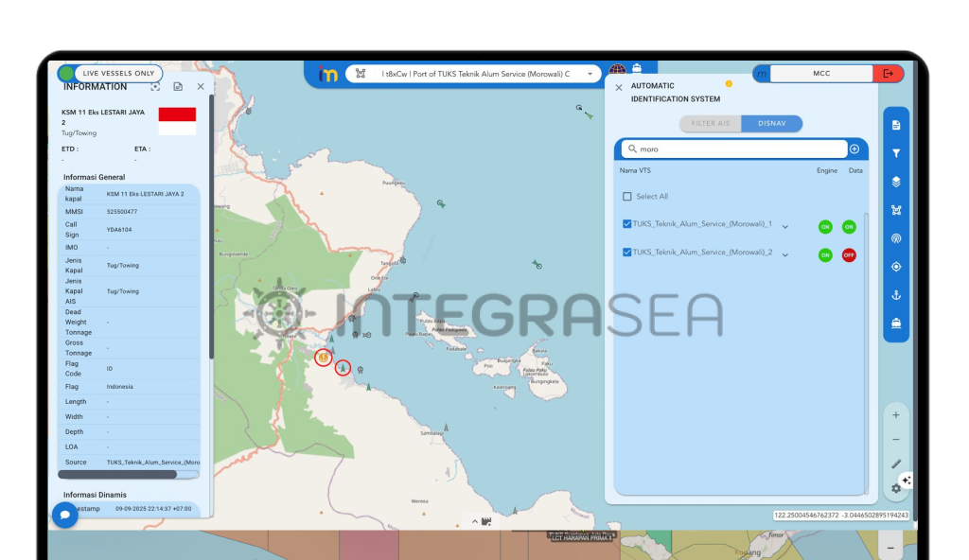969x560 pixels.
Task: Open the clapperboard icon at map bottom
Action: pos(486,521)
